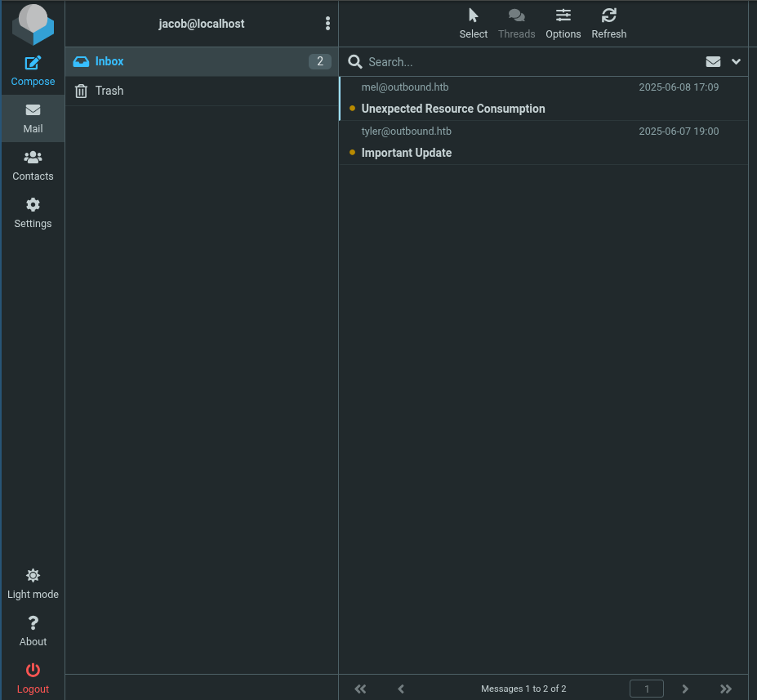Screen dimensions: 757x700
Task: Click the Refresh toolbar icon
Action: tap(608, 16)
